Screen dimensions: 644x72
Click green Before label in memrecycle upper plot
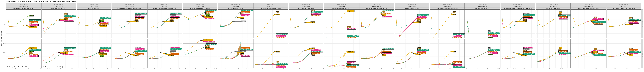[31, 16]
